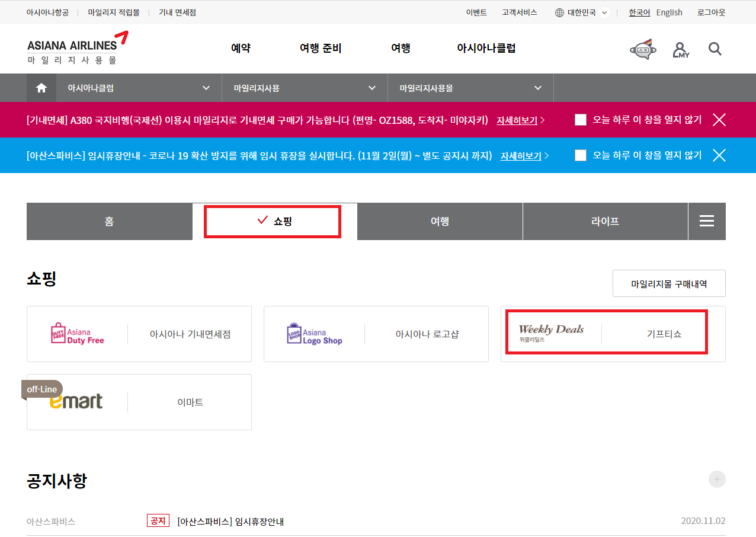
Task: Expand the 아시아나클럽 breadcrumb dropdown
Action: pyautogui.click(x=139, y=88)
